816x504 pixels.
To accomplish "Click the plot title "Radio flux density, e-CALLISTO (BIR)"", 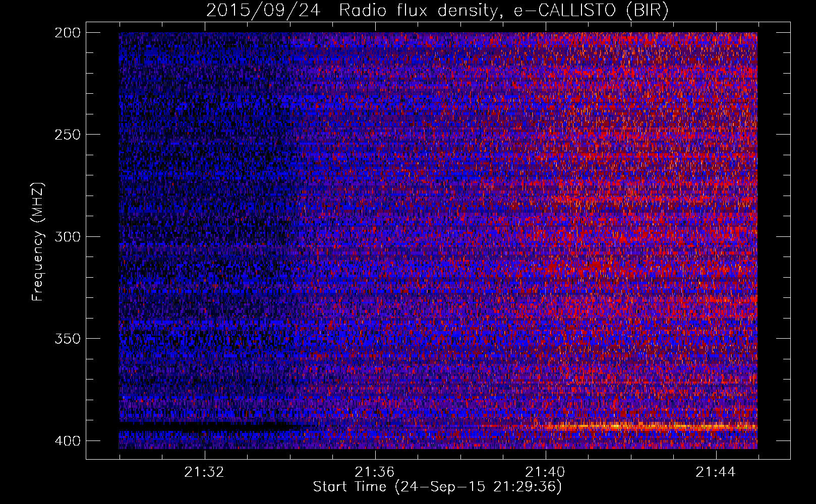I will click(x=503, y=11).
